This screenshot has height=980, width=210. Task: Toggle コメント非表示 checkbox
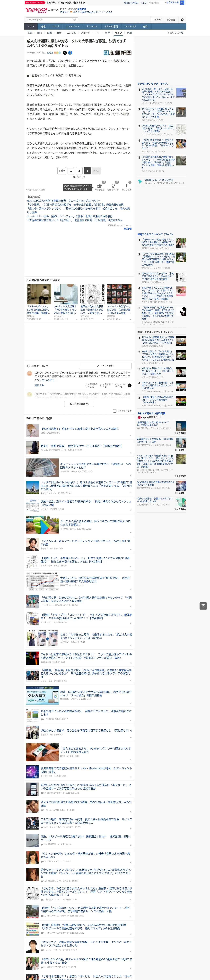coord(115,411)
